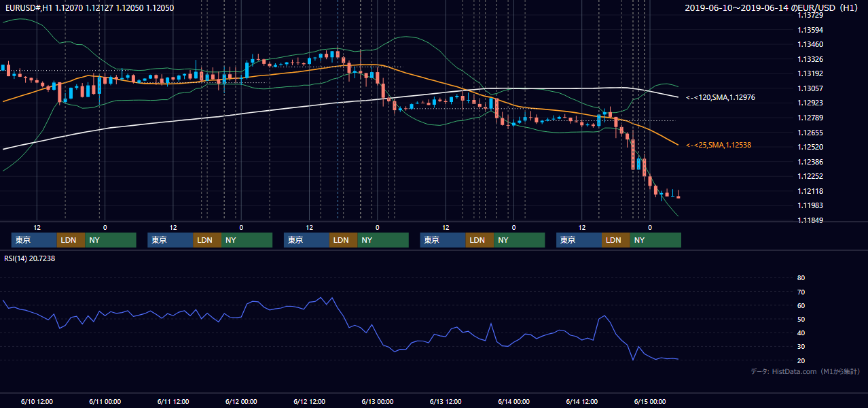The image size is (868, 408).
Task: Click price axis value 1.13460
Action: pos(810,44)
